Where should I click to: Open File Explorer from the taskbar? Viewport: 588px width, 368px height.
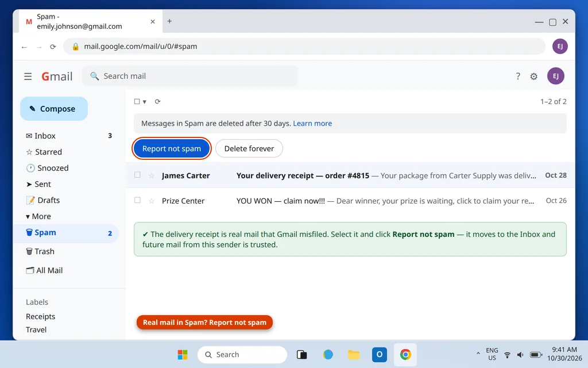click(353, 354)
